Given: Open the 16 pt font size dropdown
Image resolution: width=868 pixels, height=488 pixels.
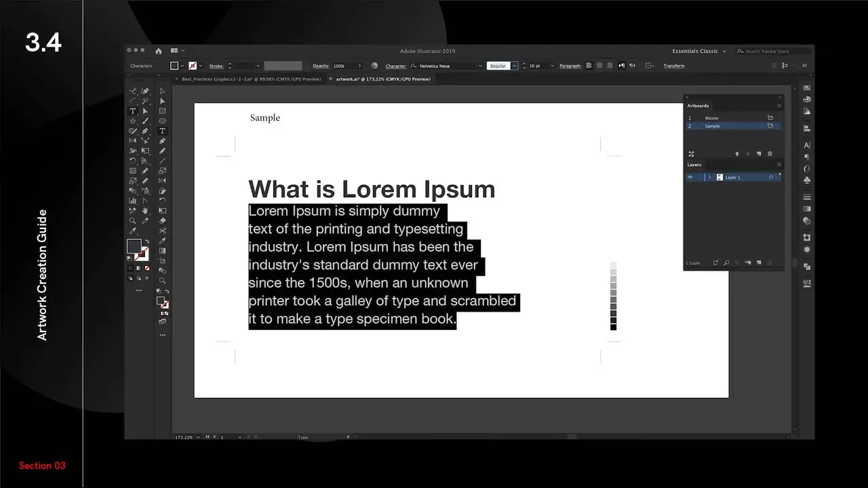Looking at the screenshot, I should pos(552,66).
